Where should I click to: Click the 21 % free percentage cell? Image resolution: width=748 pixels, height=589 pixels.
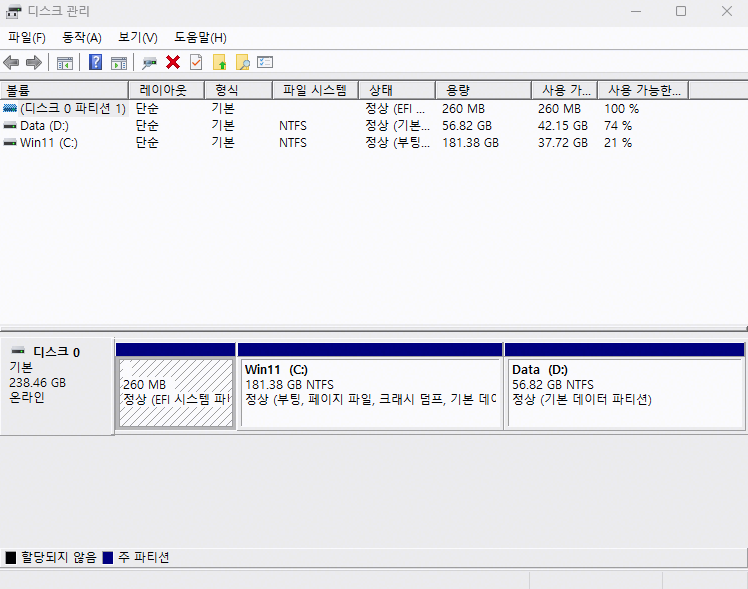tap(618, 143)
